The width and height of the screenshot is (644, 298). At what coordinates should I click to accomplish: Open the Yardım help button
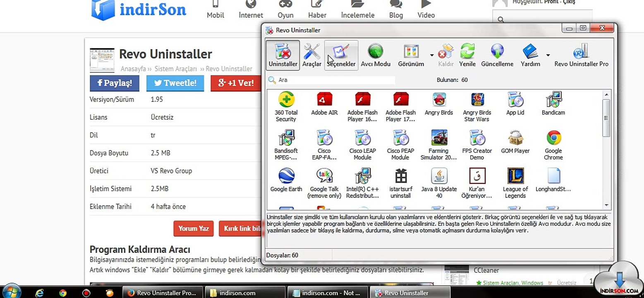click(x=530, y=55)
